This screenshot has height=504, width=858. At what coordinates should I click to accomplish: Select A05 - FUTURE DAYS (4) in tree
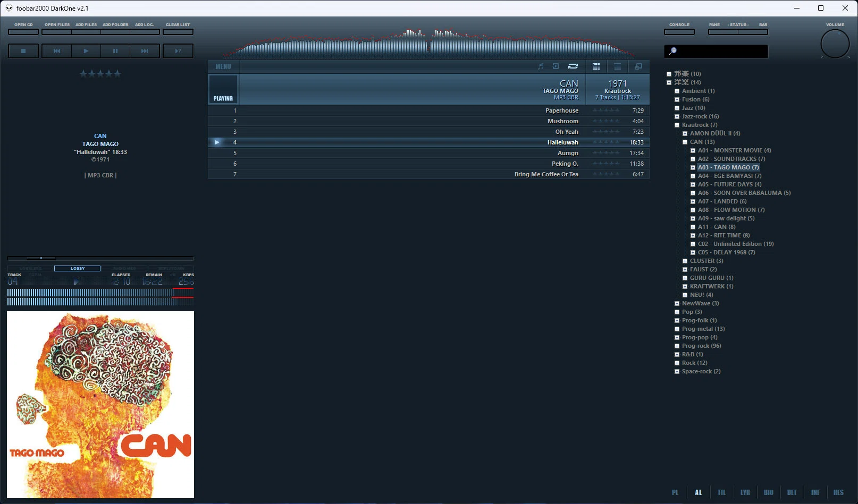[729, 184]
